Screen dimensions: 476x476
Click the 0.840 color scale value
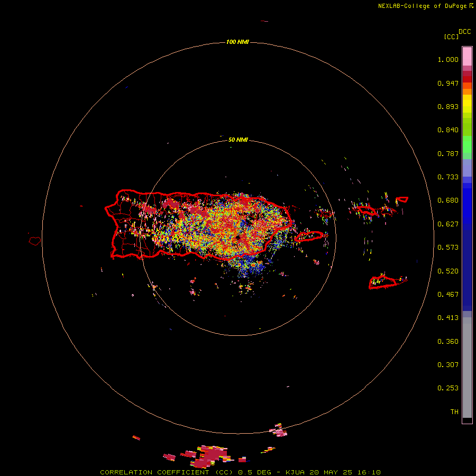point(448,130)
